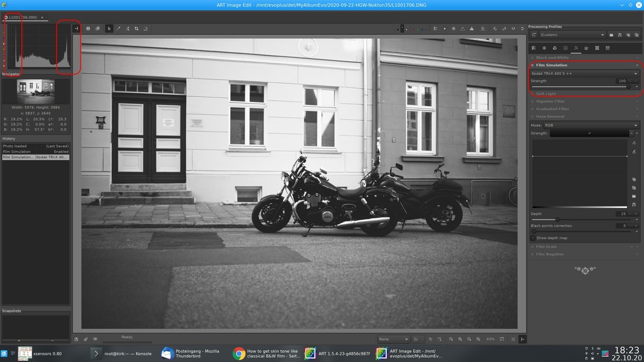
Task: Enable the Show depth map checkbox
Action: click(x=533, y=238)
